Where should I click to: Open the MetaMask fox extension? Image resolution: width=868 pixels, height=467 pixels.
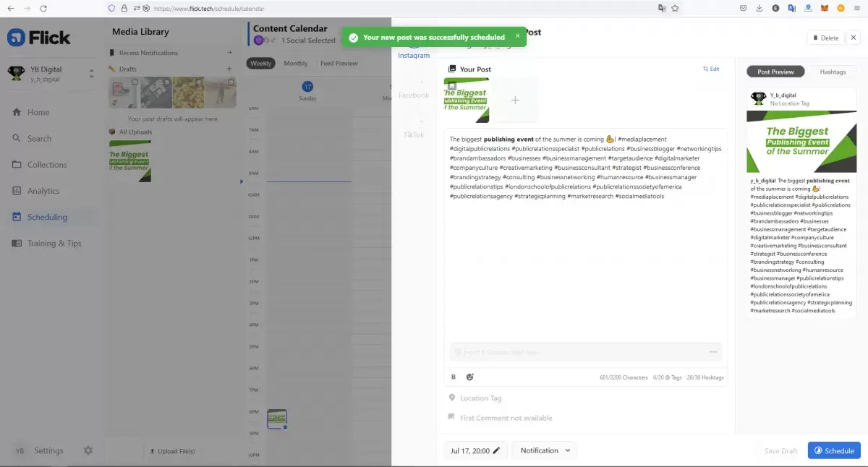click(825, 8)
